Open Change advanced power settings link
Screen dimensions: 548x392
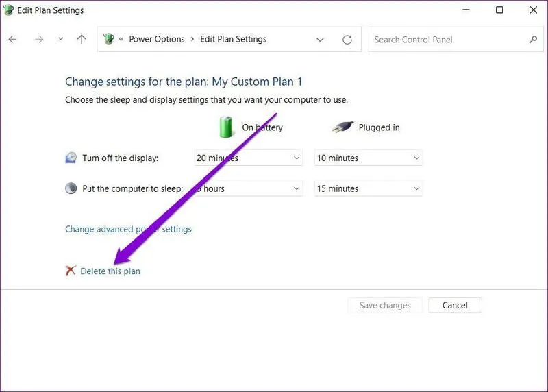click(x=128, y=229)
